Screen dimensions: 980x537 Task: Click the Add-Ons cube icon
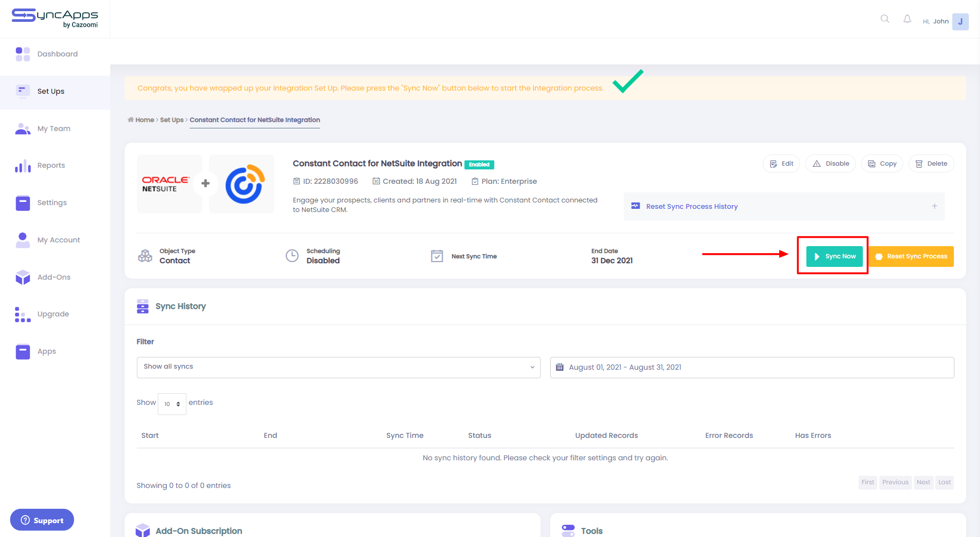coord(23,278)
